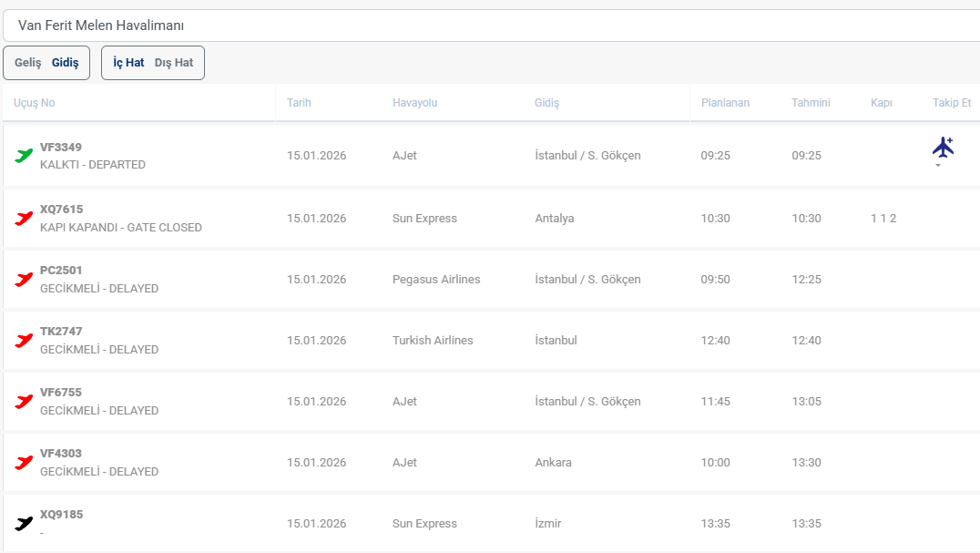Click the red delayed plane icon for PC2501
This screenshot has height=553, width=980.
[24, 279]
